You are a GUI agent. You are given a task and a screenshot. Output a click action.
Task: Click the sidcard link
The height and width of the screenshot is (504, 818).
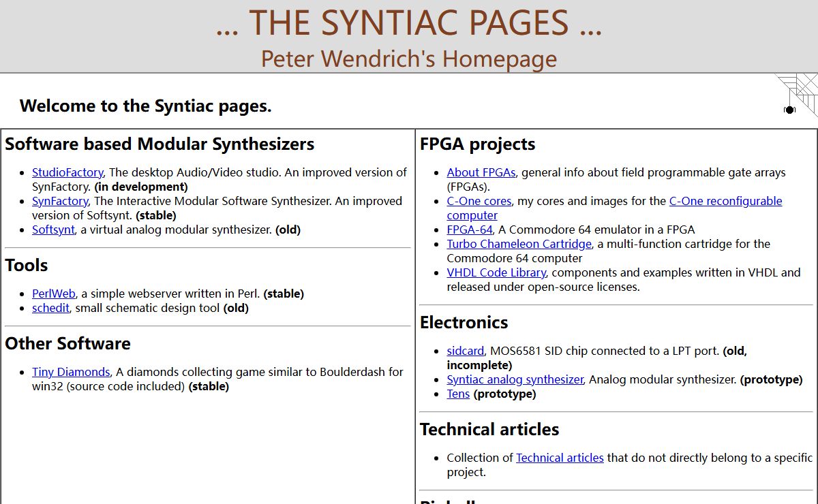[466, 351]
